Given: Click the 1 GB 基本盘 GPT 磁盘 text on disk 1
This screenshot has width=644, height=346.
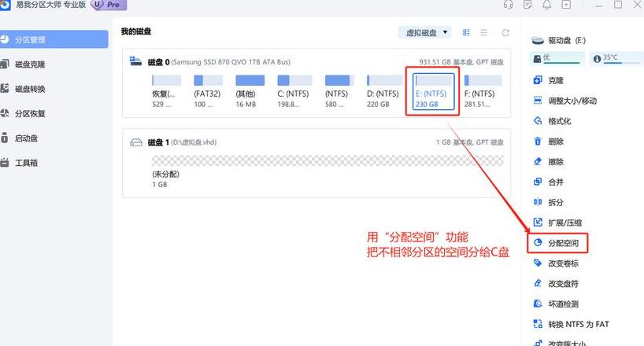Looking at the screenshot, I should pos(469,142).
